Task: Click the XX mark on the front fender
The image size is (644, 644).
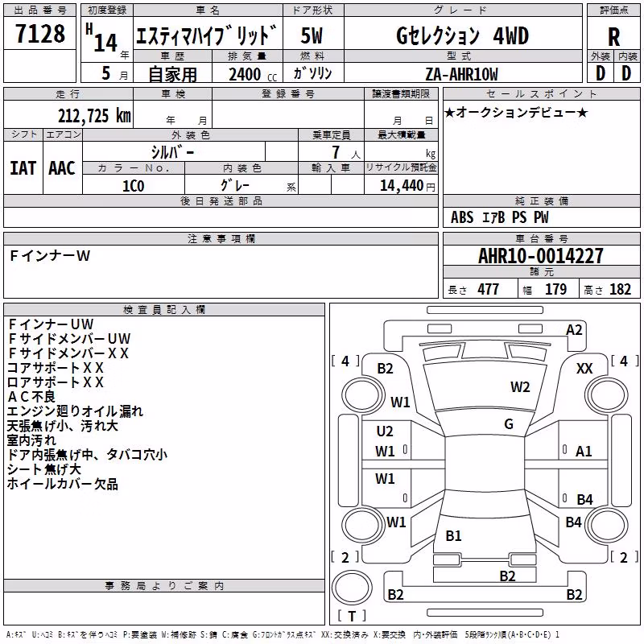Action: [584, 369]
